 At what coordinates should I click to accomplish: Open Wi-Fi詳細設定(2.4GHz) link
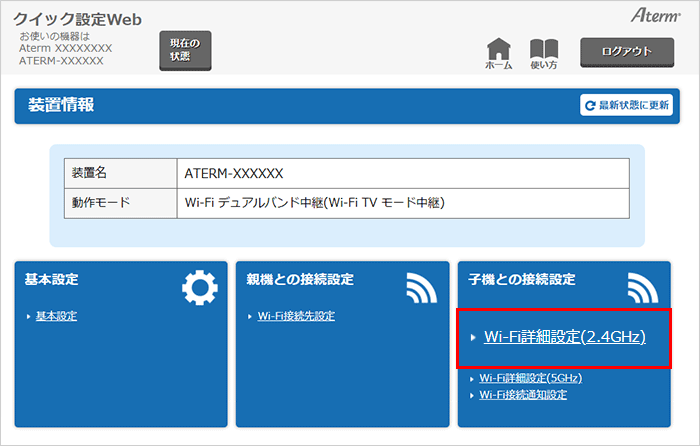coord(564,337)
